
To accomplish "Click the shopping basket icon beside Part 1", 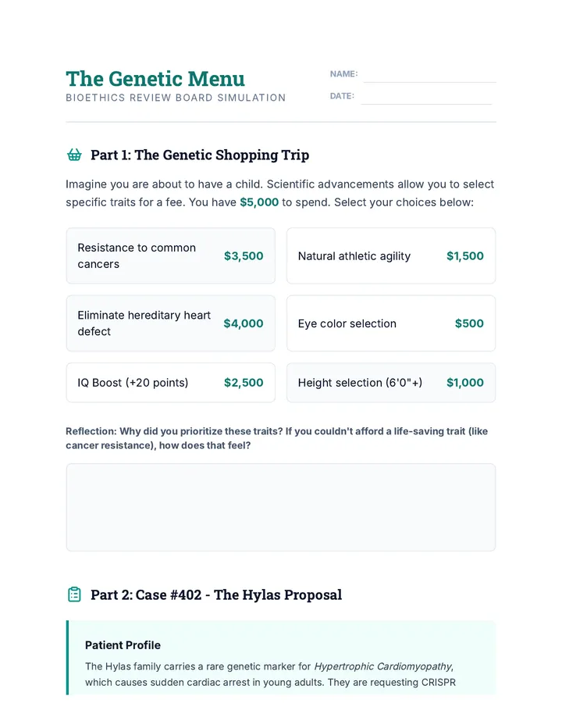I will point(74,155).
